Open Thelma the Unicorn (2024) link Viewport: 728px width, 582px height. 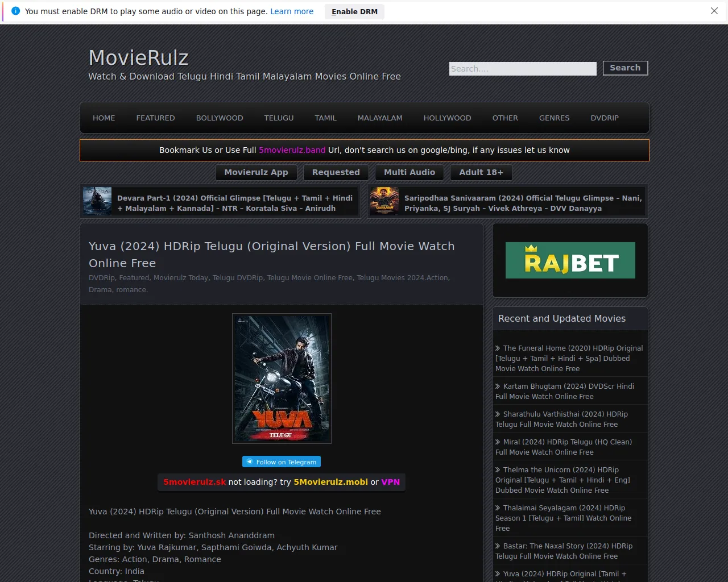tap(563, 480)
